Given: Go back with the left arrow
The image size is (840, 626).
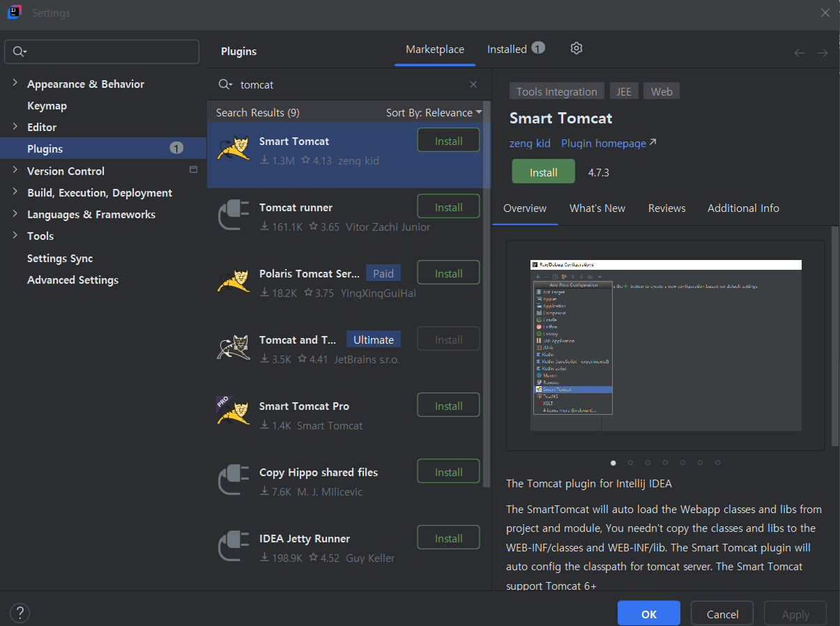Looking at the screenshot, I should [x=800, y=53].
